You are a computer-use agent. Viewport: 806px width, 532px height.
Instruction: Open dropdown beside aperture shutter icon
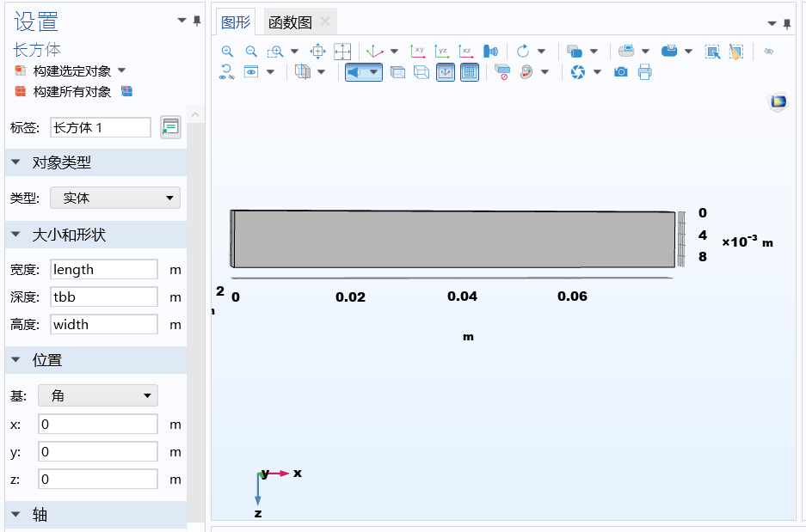[597, 72]
